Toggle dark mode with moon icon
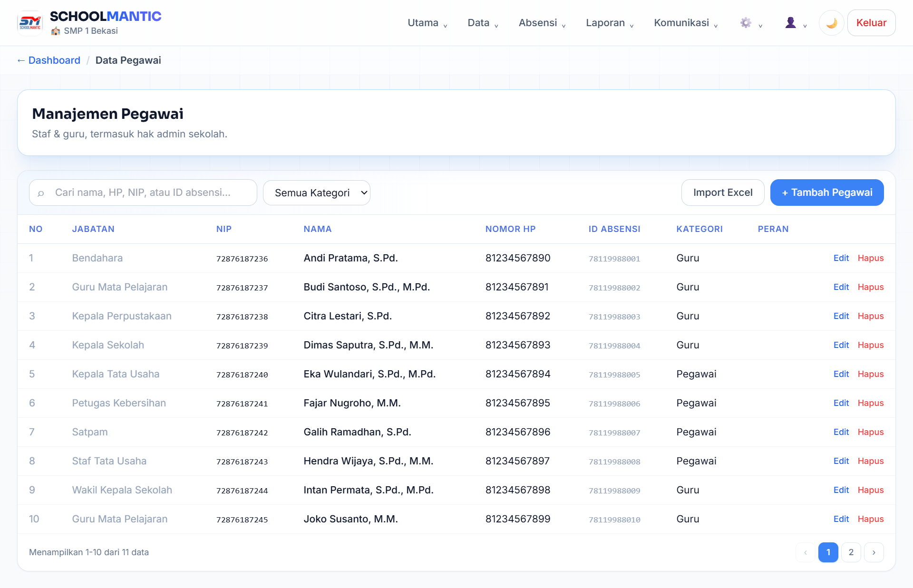This screenshot has height=588, width=913. click(831, 23)
